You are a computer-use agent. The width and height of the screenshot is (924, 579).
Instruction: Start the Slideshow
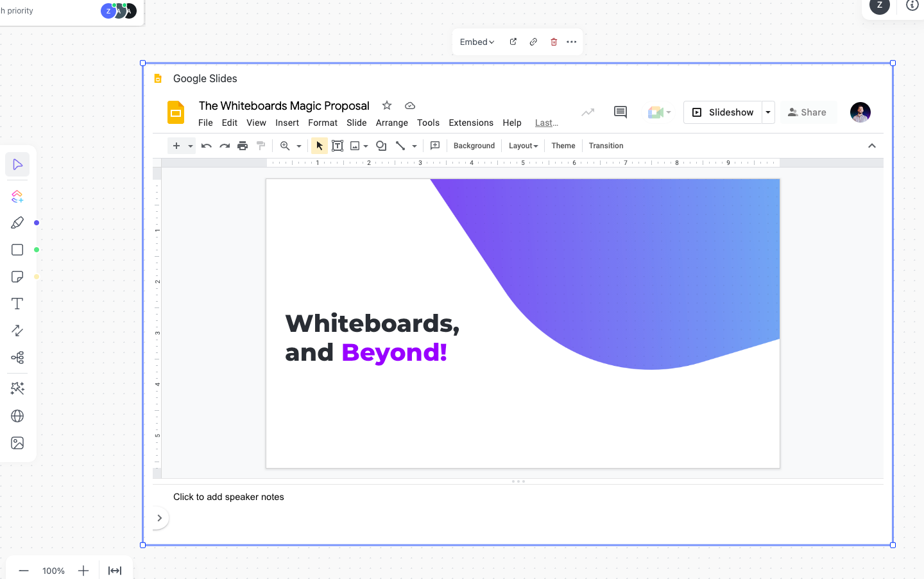coord(723,112)
